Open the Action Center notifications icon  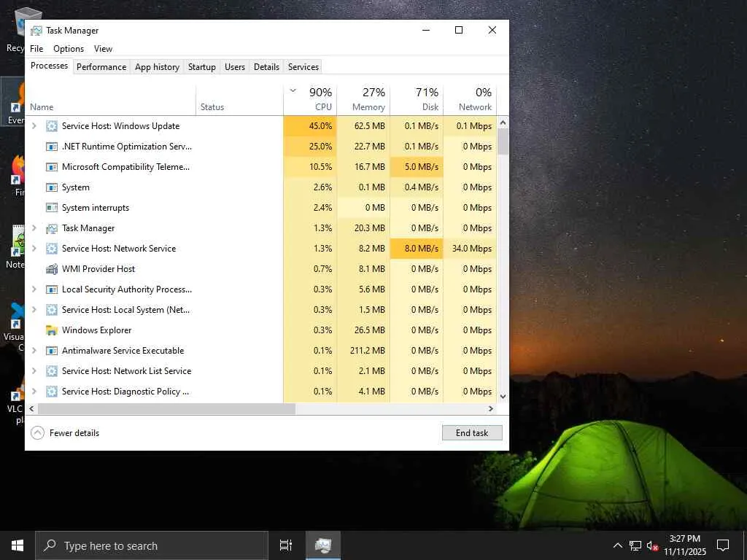tap(723, 545)
